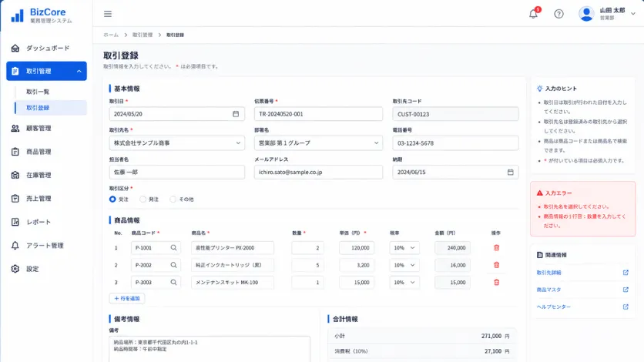The width and height of the screenshot is (644, 362).
Task: Open 設定 in sidebar
Action: click(x=46, y=269)
